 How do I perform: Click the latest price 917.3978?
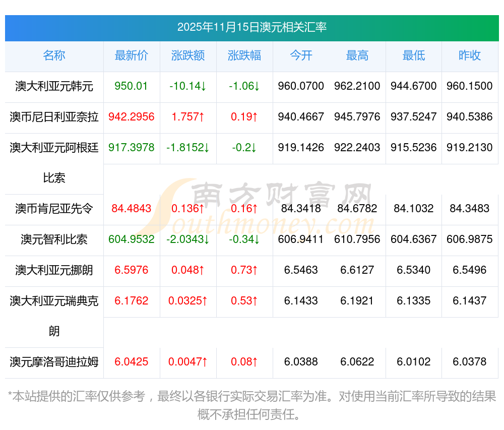131,148
